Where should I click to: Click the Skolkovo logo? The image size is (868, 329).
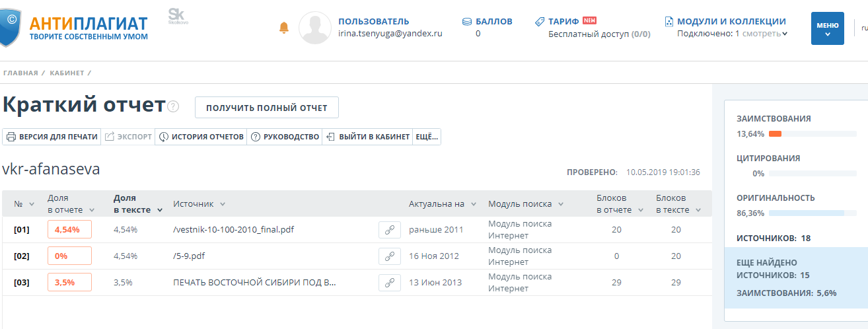pos(176,17)
